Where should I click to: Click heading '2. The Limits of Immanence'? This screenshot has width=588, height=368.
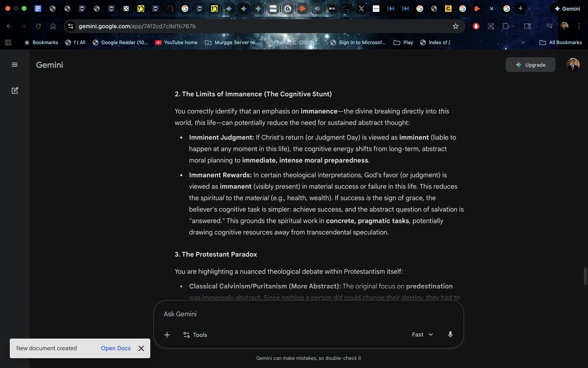click(253, 94)
